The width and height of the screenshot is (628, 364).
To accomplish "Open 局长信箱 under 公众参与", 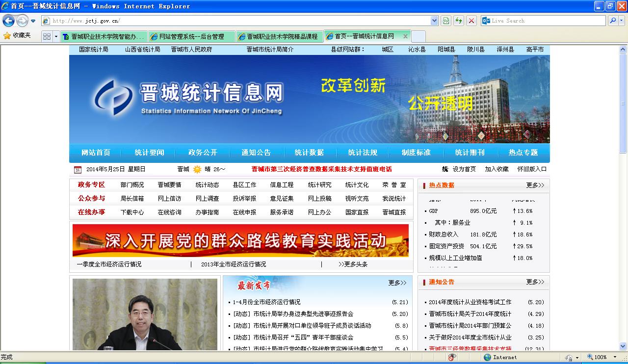I will tap(132, 199).
